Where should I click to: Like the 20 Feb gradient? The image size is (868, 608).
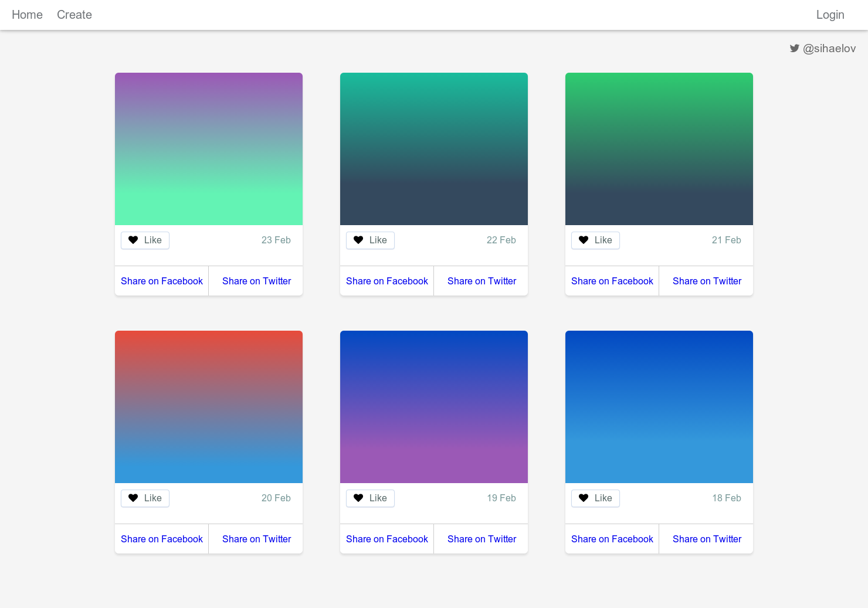click(x=145, y=498)
